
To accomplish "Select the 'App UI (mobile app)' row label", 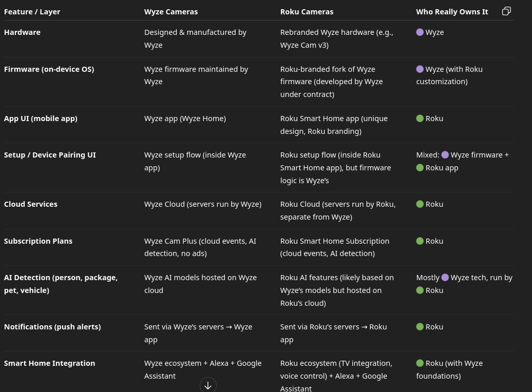I will (x=41, y=119).
